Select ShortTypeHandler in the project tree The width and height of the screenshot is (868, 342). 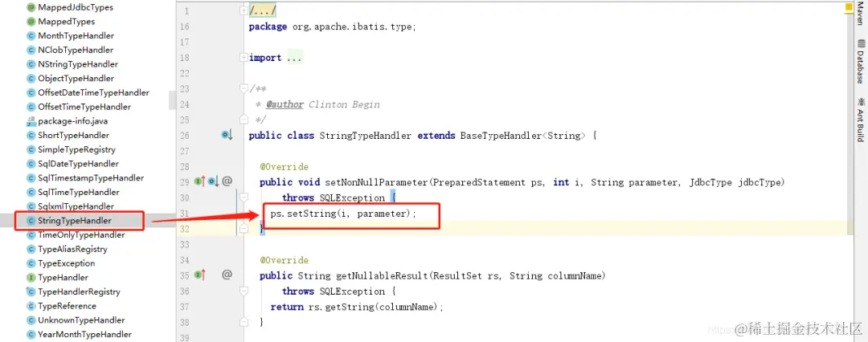74,136
